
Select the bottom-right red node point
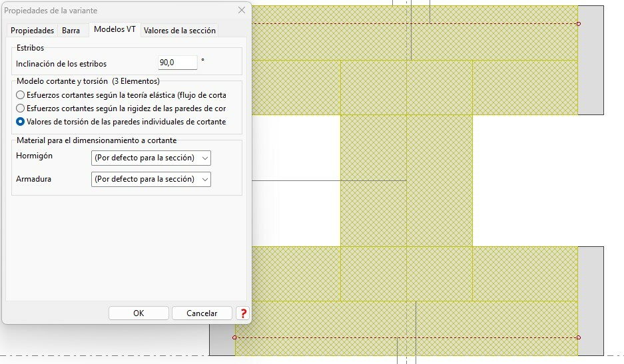(x=578, y=337)
